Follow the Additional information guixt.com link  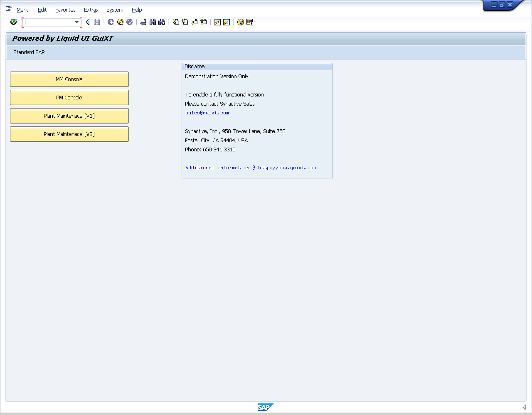pos(251,168)
